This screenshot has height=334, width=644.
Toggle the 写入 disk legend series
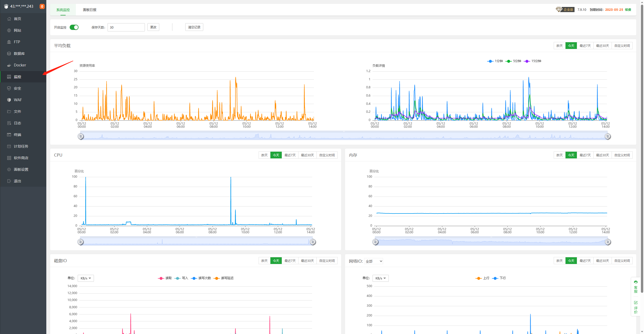181,278
